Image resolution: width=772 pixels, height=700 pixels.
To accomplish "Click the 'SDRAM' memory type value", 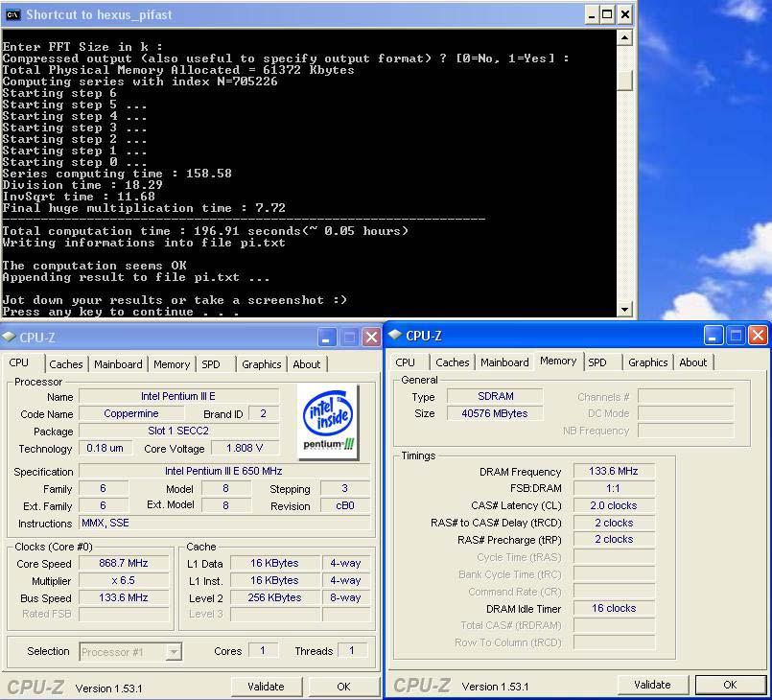I will coord(495,396).
